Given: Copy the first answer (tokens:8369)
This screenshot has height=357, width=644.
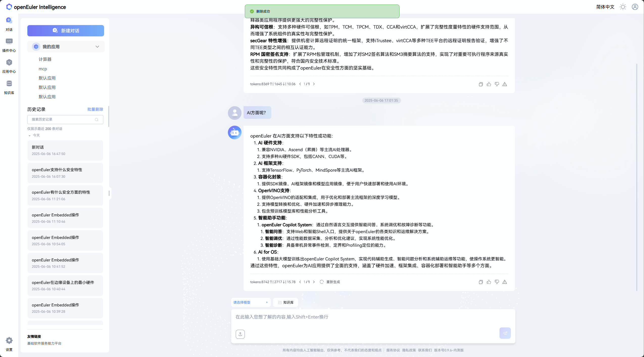Looking at the screenshot, I should [x=481, y=84].
